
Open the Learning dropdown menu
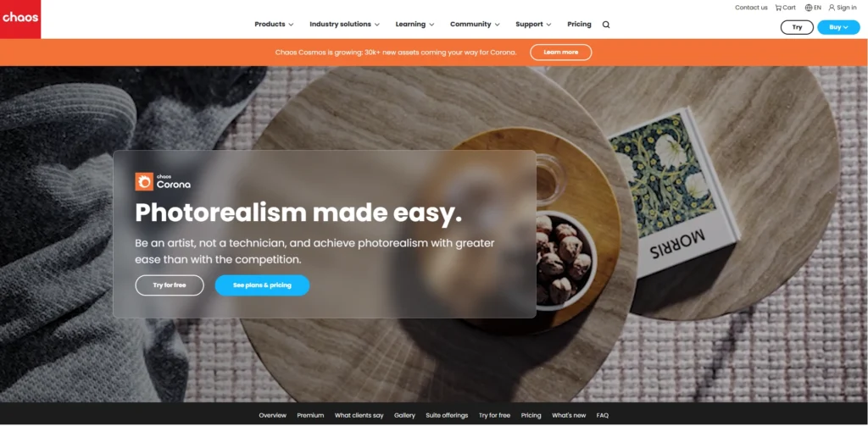(415, 25)
